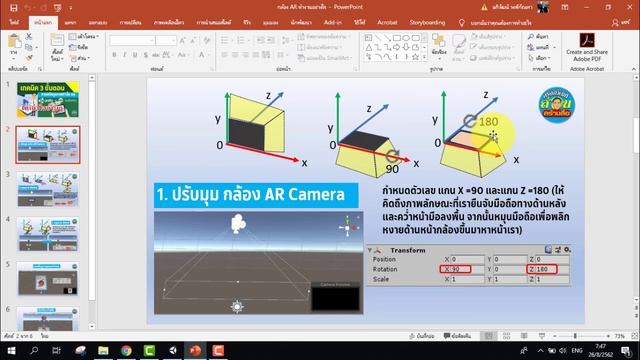Open the font name combo box

coord(131,40)
